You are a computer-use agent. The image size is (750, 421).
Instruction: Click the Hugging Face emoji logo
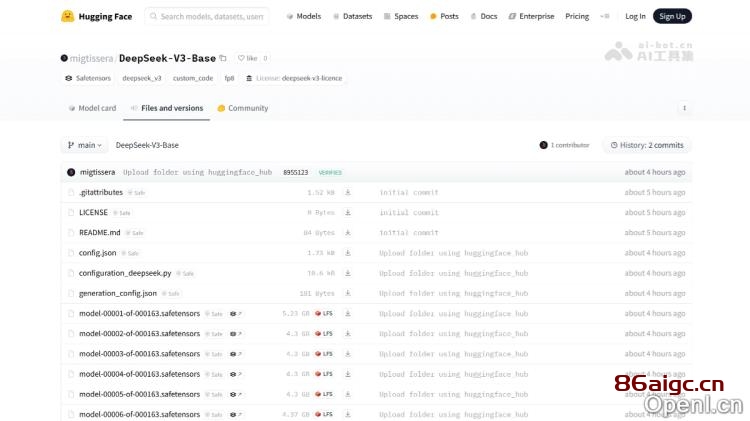click(x=67, y=16)
